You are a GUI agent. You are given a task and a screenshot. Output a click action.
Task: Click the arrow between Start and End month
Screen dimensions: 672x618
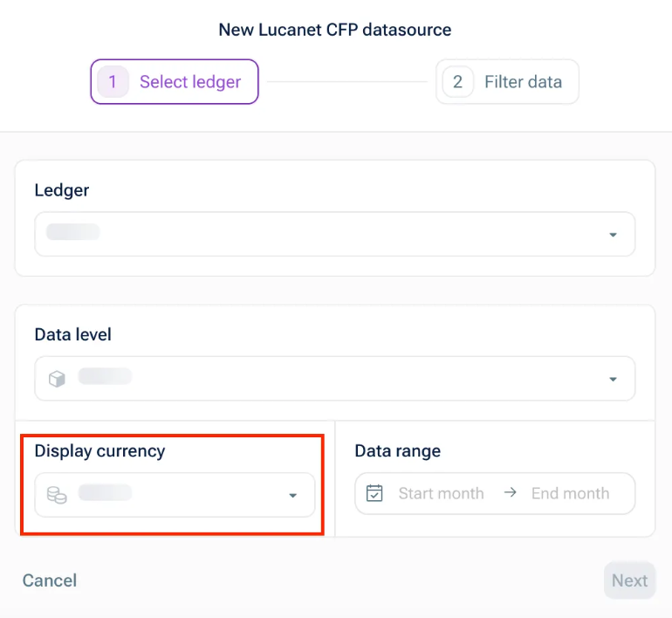[x=511, y=493]
